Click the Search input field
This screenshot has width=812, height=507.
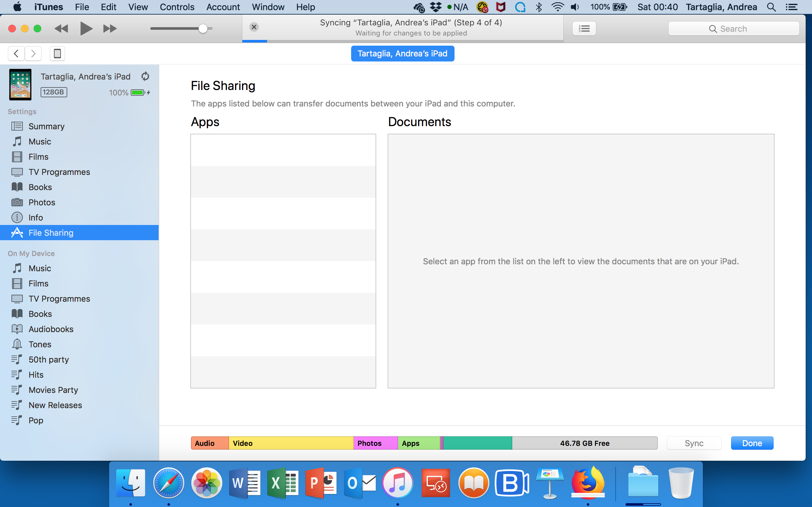point(733,29)
